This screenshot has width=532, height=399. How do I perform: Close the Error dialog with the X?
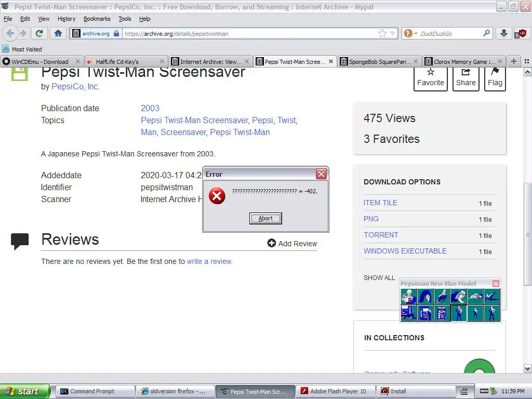coord(321,174)
